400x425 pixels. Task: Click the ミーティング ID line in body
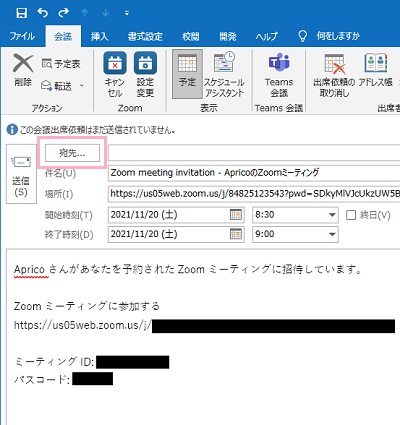[x=91, y=362]
